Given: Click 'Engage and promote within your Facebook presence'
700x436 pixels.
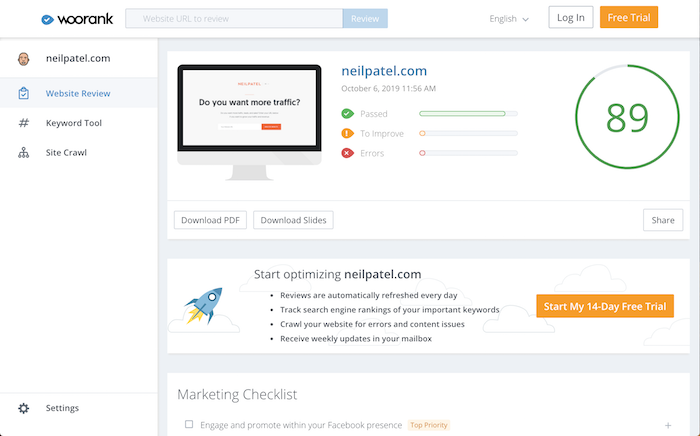Looking at the screenshot, I should 301,425.
